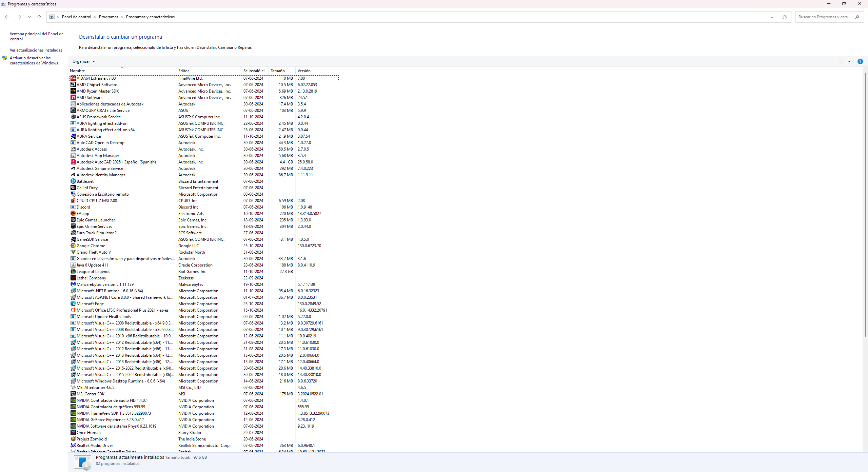Viewport: 868px width, 472px height.
Task: Click the Grand Theft Auto V icon
Action: coord(73,252)
